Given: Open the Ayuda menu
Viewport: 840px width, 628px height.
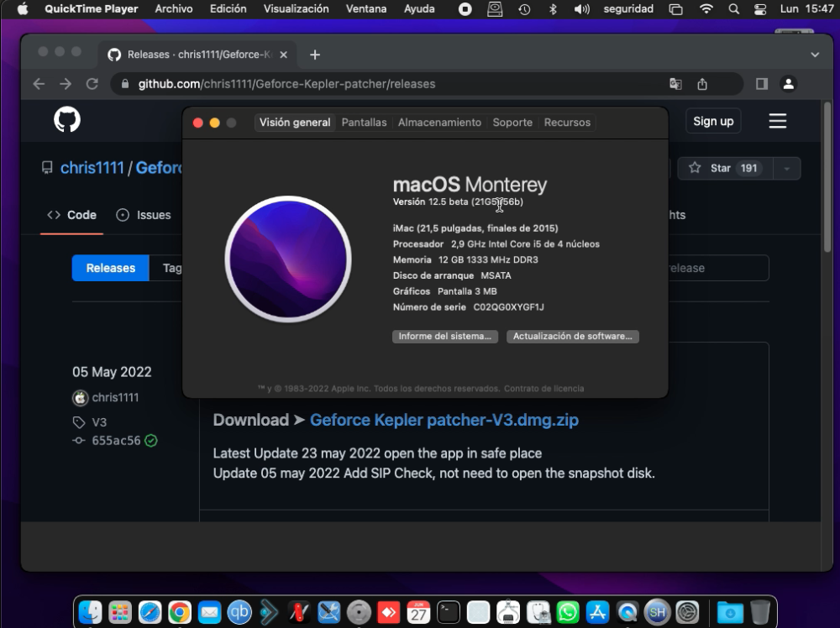Looking at the screenshot, I should coord(419,9).
